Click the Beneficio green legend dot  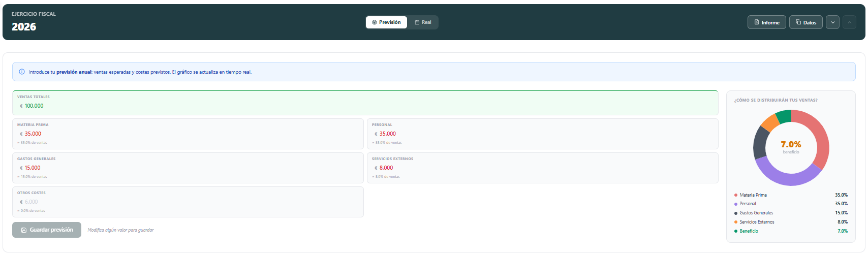click(736, 231)
